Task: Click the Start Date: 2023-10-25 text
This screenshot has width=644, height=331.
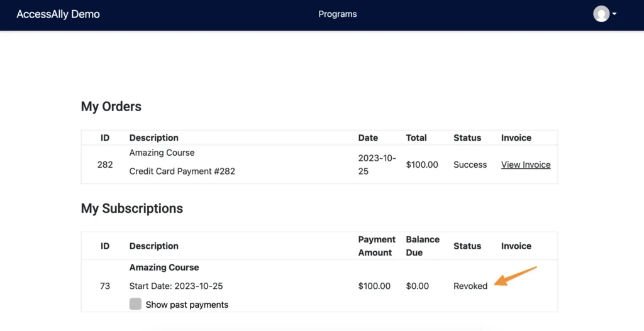Action: pos(176,286)
